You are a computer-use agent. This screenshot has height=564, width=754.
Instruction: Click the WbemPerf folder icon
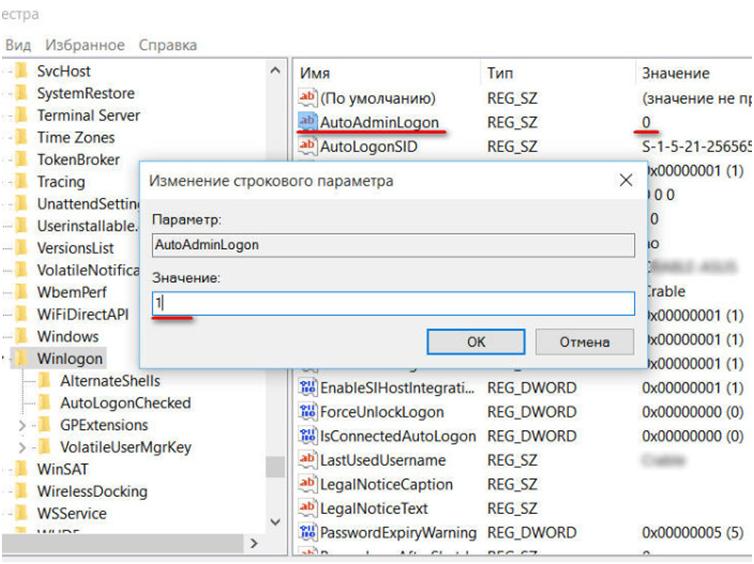(x=21, y=292)
